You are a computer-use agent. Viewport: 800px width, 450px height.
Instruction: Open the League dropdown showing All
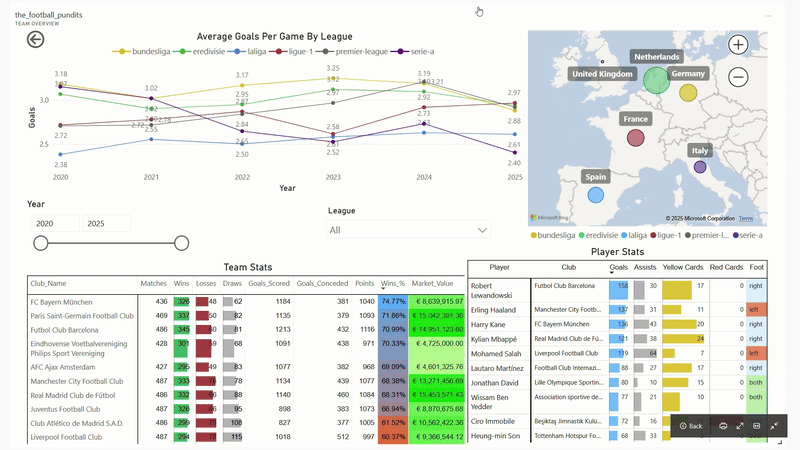pos(409,230)
